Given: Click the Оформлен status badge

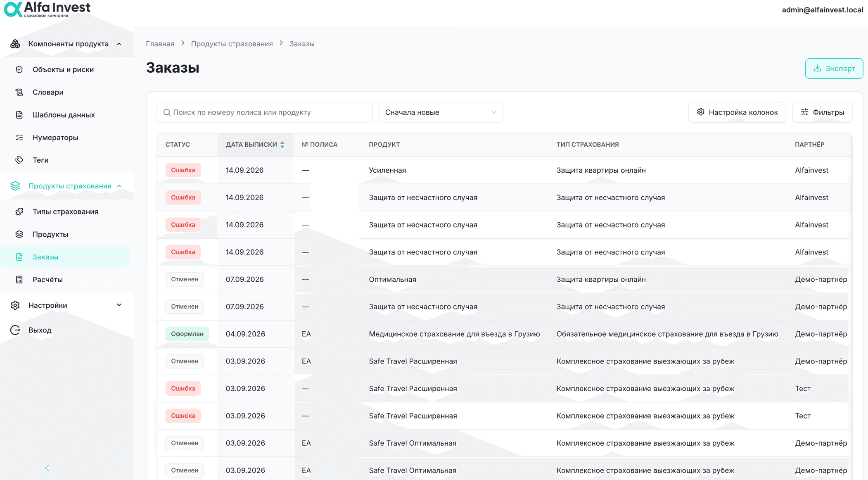Looking at the screenshot, I should click(x=187, y=334).
